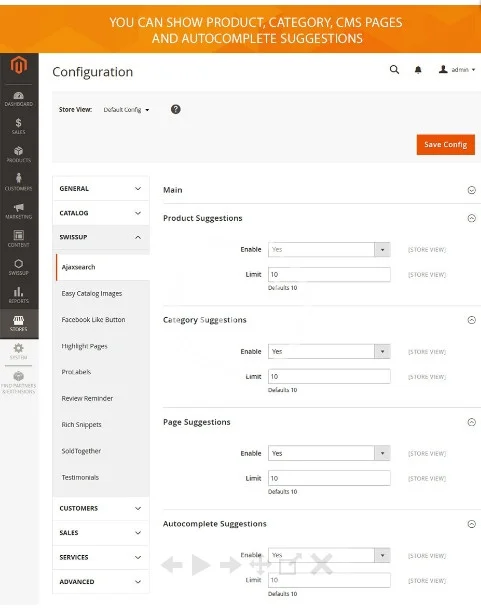Open the admin account menu
The height and width of the screenshot is (610, 481).
[x=457, y=70]
